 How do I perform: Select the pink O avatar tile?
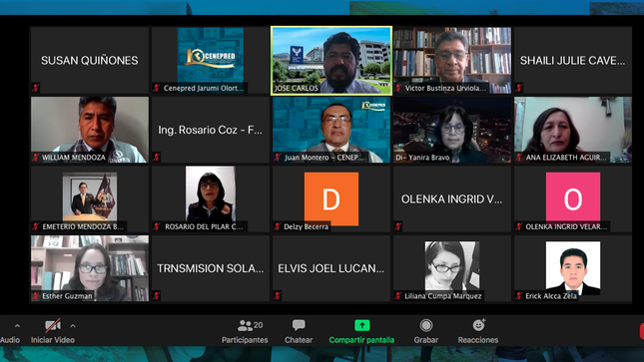(x=573, y=198)
